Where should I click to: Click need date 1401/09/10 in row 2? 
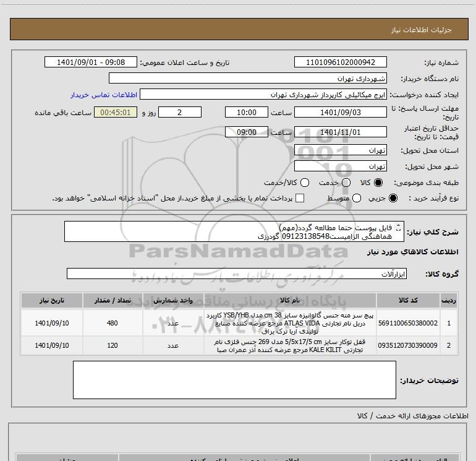click(x=51, y=345)
